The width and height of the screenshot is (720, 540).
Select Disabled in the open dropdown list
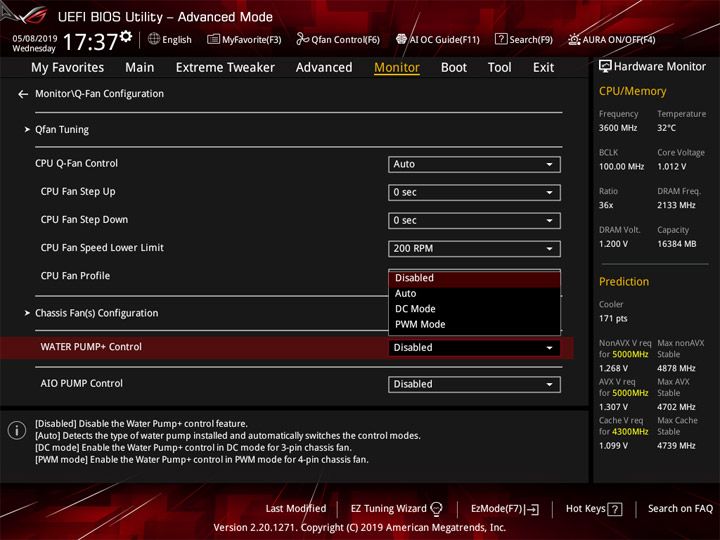[474, 278]
